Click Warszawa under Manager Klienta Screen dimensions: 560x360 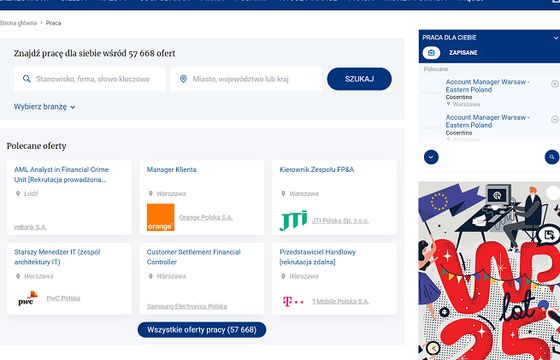171,194
